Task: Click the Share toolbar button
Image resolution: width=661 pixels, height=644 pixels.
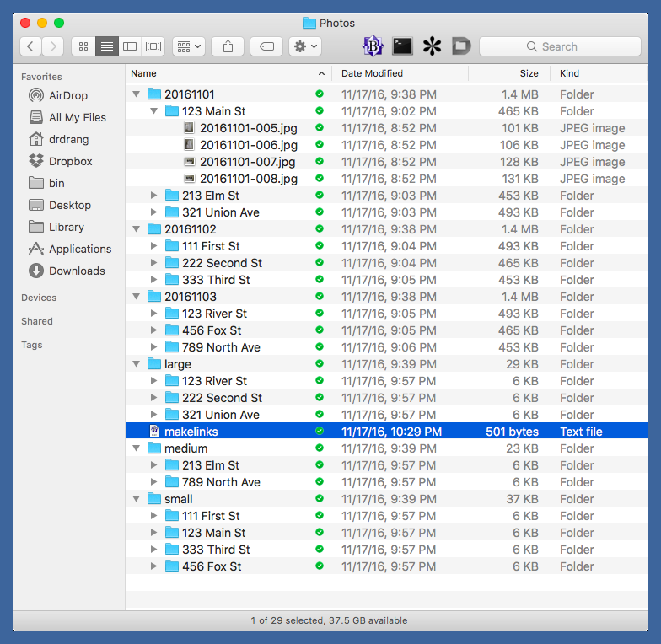Action: 228,46
